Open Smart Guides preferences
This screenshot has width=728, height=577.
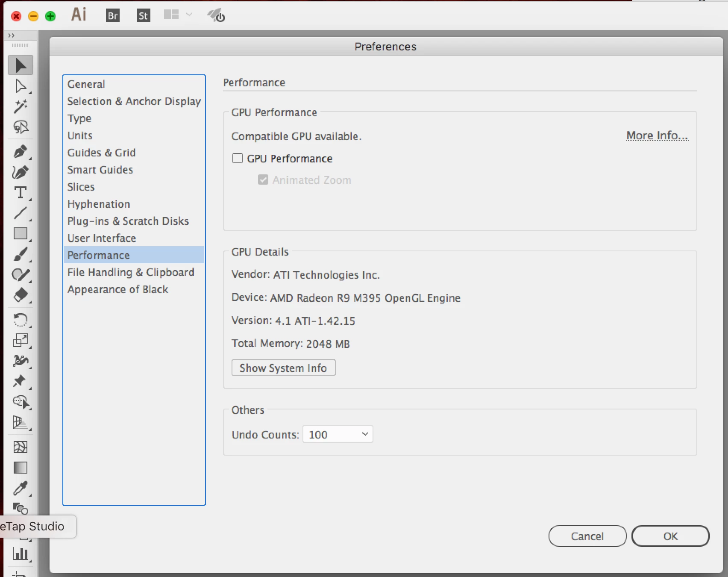pyautogui.click(x=134, y=170)
